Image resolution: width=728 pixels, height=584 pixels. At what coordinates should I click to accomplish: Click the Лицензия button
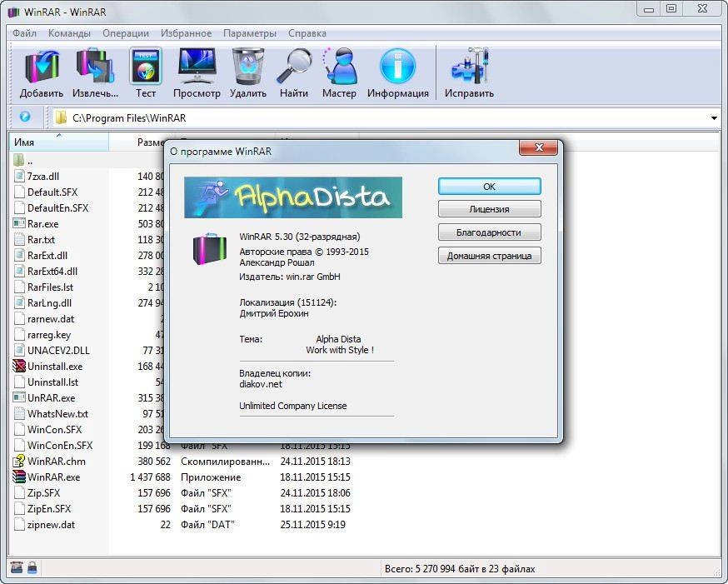click(x=489, y=209)
